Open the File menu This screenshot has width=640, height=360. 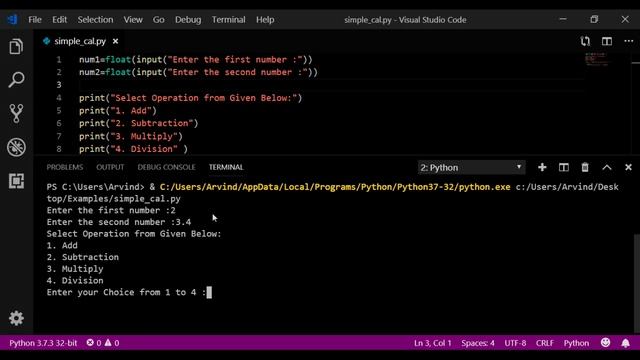point(35,20)
